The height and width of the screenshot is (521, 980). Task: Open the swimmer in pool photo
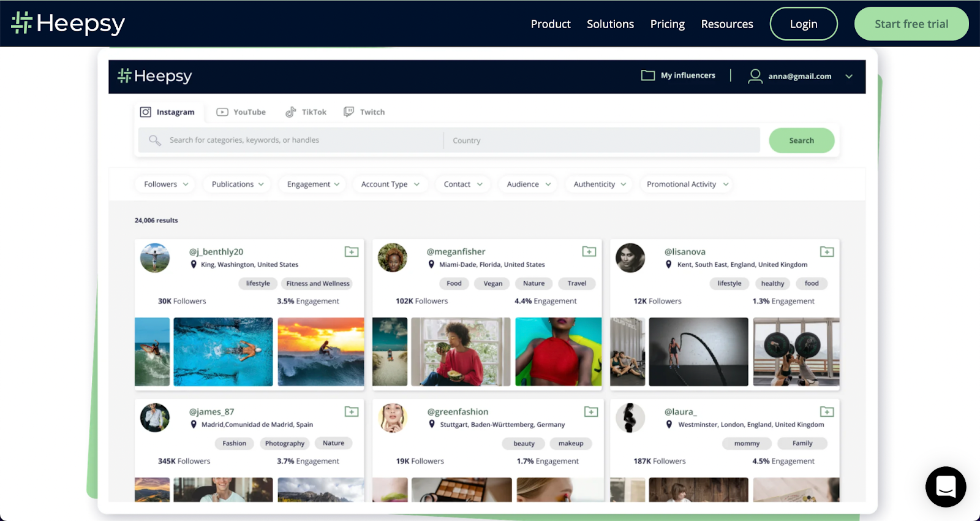click(223, 352)
